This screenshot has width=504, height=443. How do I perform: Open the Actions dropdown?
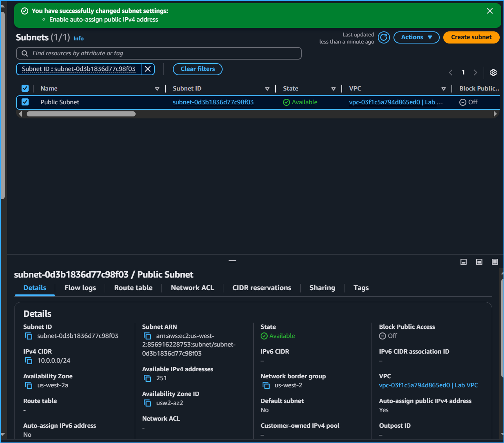(416, 37)
